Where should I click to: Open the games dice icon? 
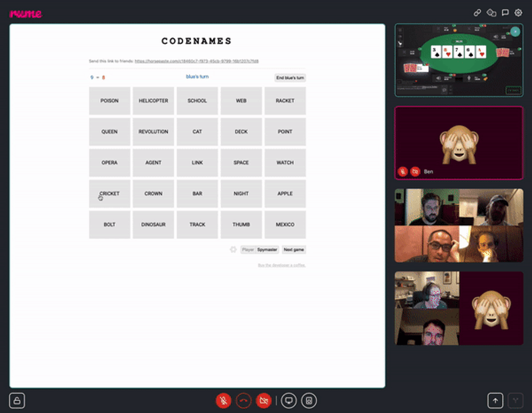492,13
